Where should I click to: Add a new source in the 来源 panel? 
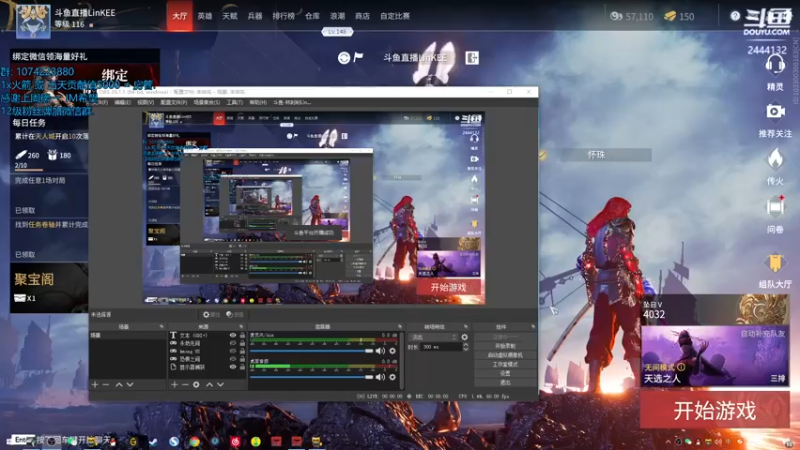pos(174,384)
